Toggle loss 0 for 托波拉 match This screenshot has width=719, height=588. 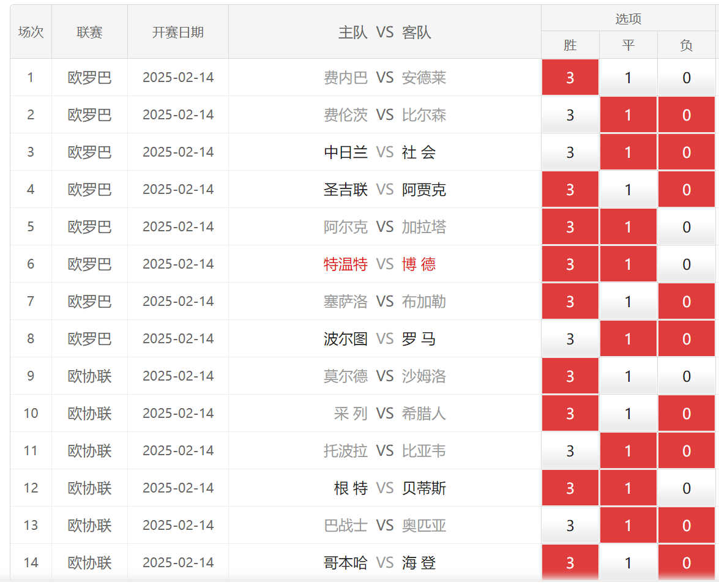[687, 450]
